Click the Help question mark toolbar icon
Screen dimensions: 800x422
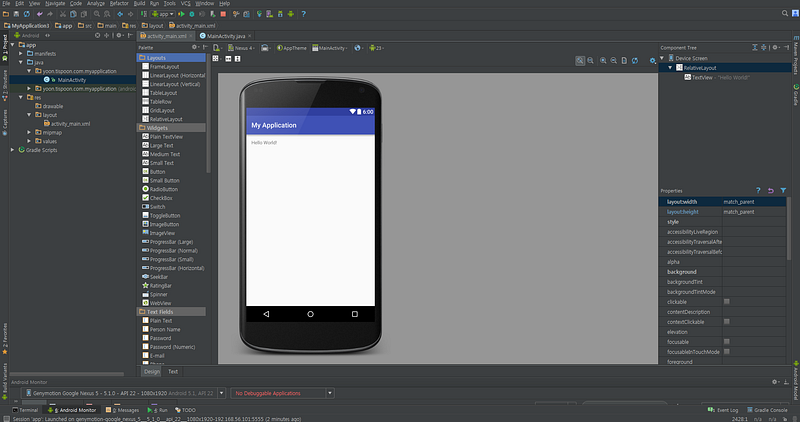click(304, 14)
